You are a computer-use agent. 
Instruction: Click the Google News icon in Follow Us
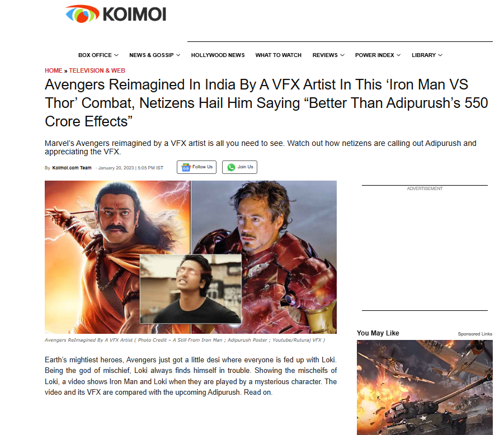[x=186, y=167]
